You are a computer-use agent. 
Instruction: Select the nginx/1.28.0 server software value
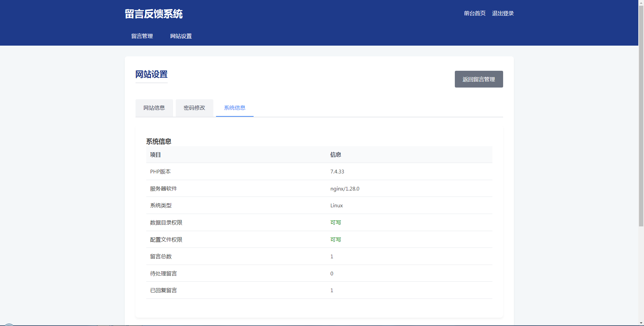click(x=344, y=189)
